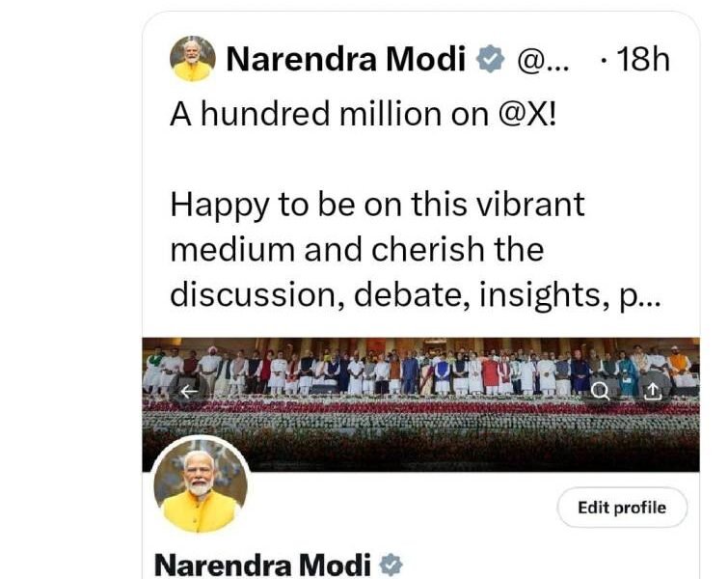Click the 'Happy to be on this vibrant' line
This screenshot has width=728, height=579.
click(377, 206)
